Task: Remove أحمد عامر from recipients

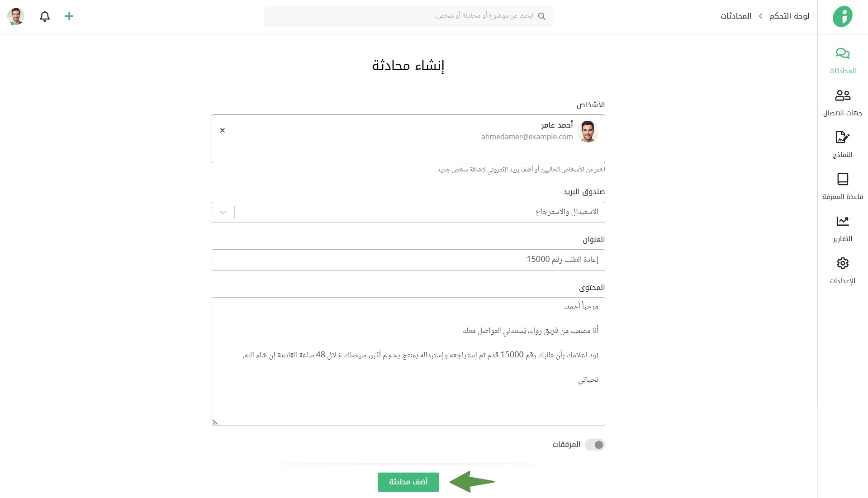Action: (223, 130)
